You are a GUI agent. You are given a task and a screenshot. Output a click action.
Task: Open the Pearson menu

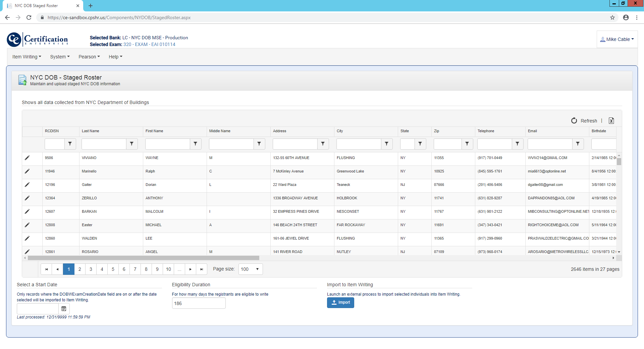coord(89,57)
